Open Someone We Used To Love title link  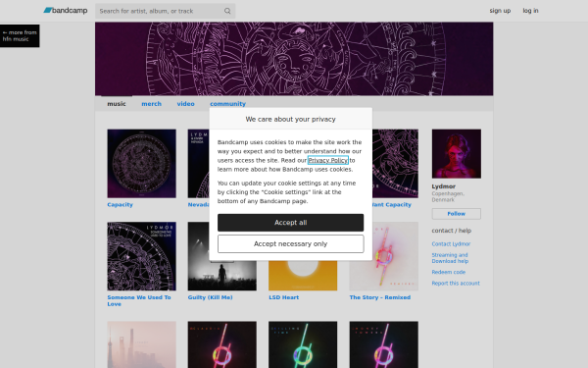pos(139,300)
